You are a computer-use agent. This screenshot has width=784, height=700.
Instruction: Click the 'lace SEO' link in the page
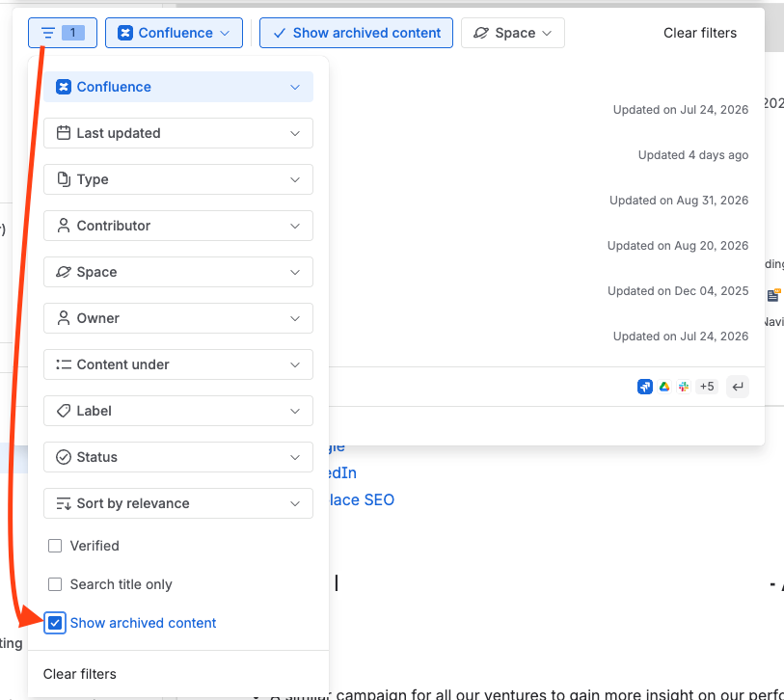(362, 500)
